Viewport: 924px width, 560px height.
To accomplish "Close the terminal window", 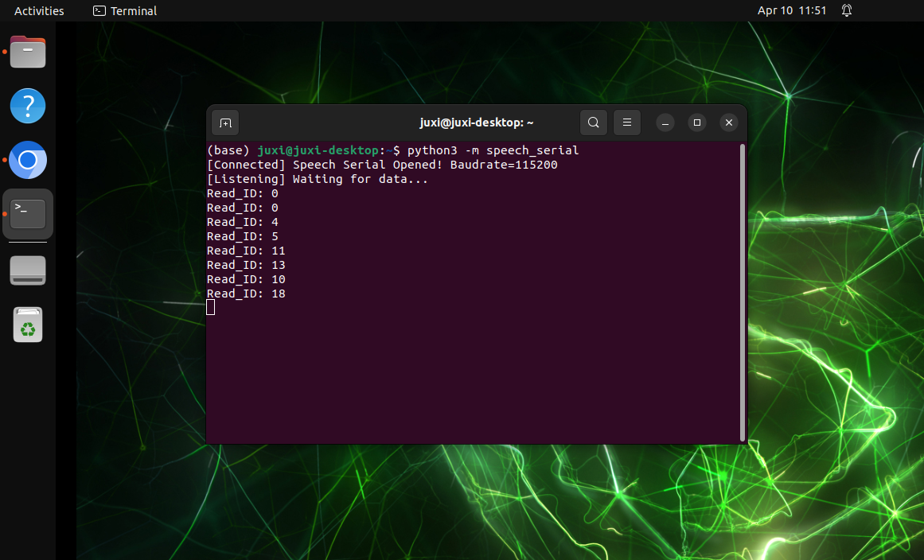I will [x=729, y=122].
